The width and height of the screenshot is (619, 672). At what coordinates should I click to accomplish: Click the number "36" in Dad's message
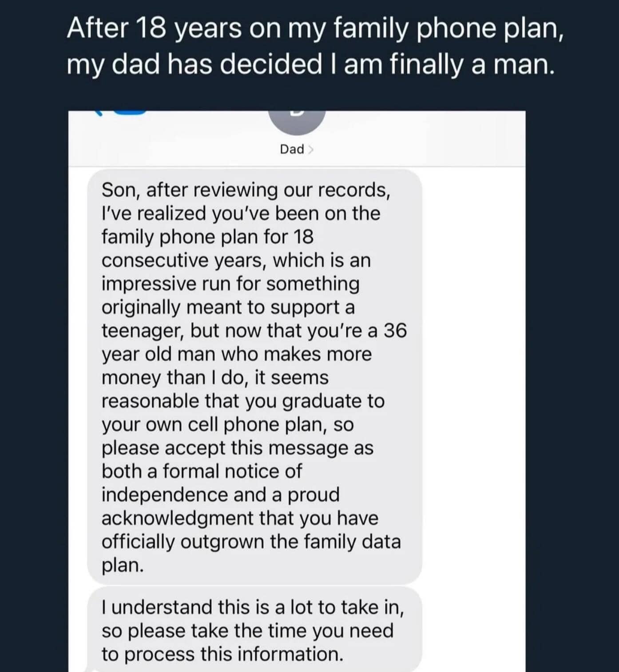(x=395, y=331)
